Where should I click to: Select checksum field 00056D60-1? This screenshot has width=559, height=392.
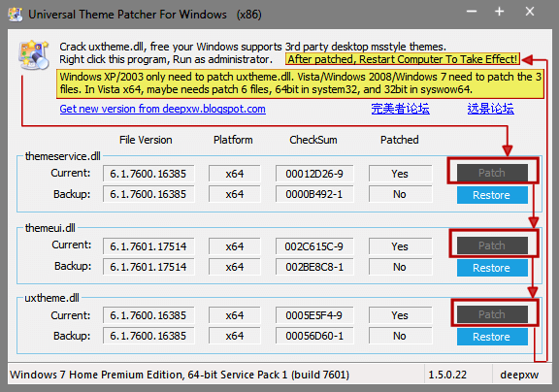click(314, 336)
